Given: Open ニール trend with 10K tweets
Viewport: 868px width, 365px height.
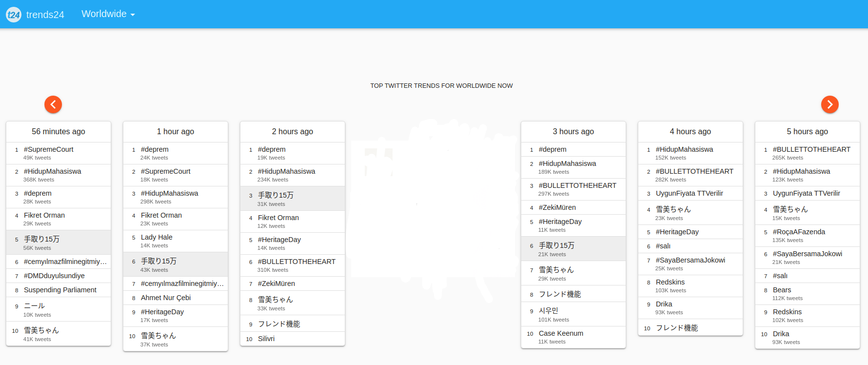Looking at the screenshot, I should click(x=35, y=306).
